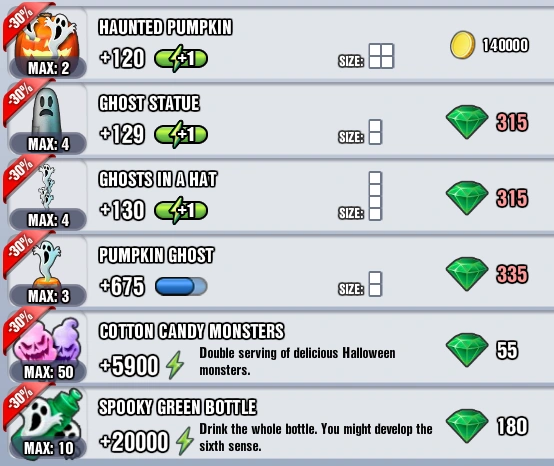
Task: Click the gold coin icon for Haunted Pumpkin
Action: click(462, 45)
